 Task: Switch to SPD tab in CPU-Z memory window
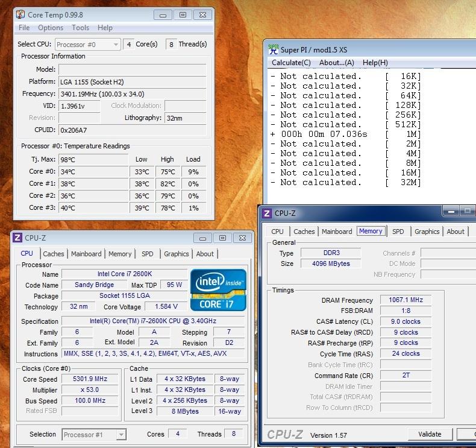pos(398,232)
